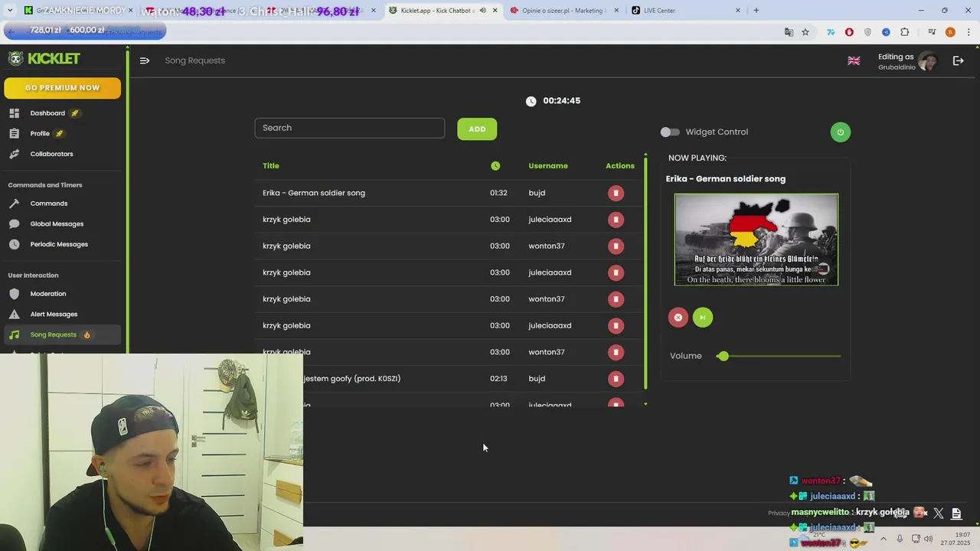This screenshot has width=980, height=551.
Task: Open the microphone icon in system tray
Action: (x=900, y=539)
